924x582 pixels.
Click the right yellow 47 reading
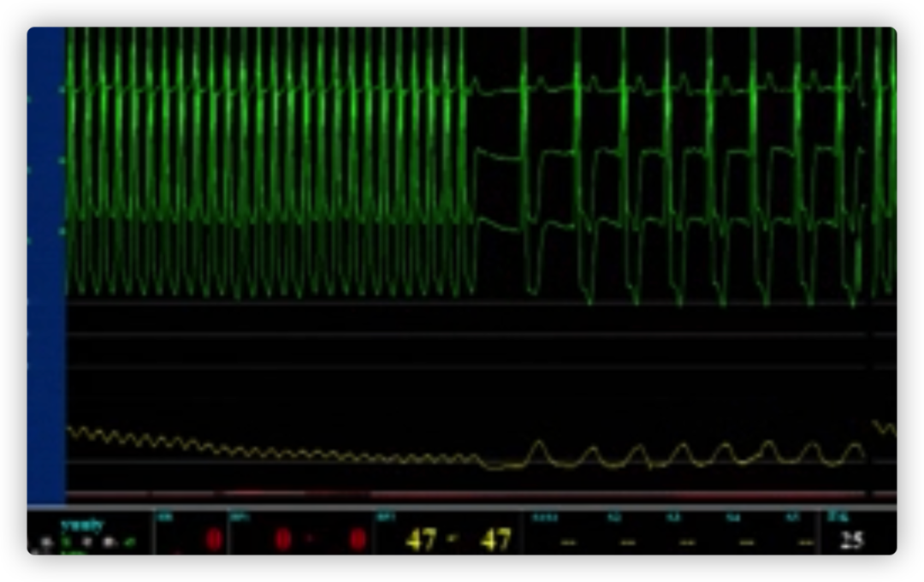(495, 539)
